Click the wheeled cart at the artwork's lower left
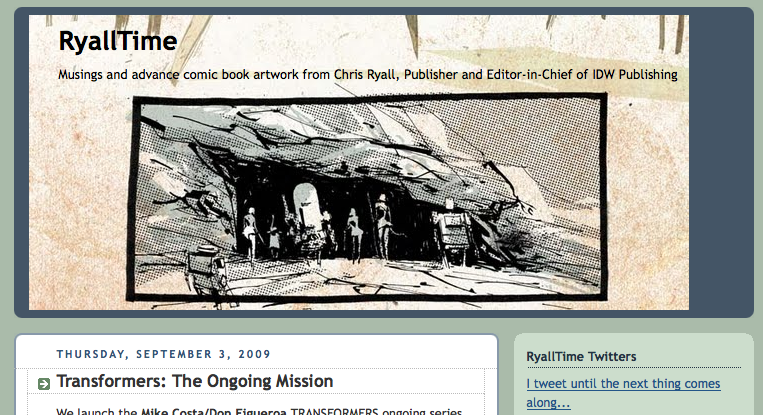 207,270
